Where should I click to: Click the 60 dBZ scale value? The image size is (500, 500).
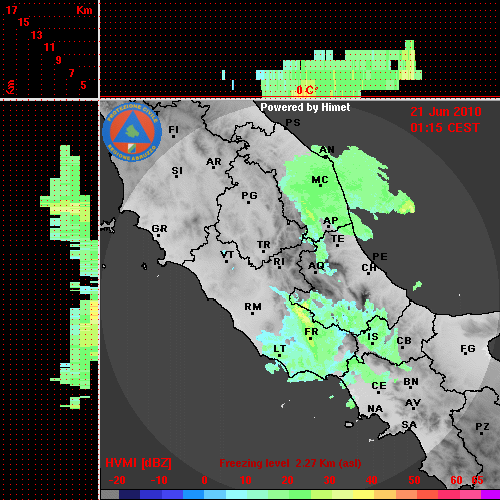(x=456, y=480)
